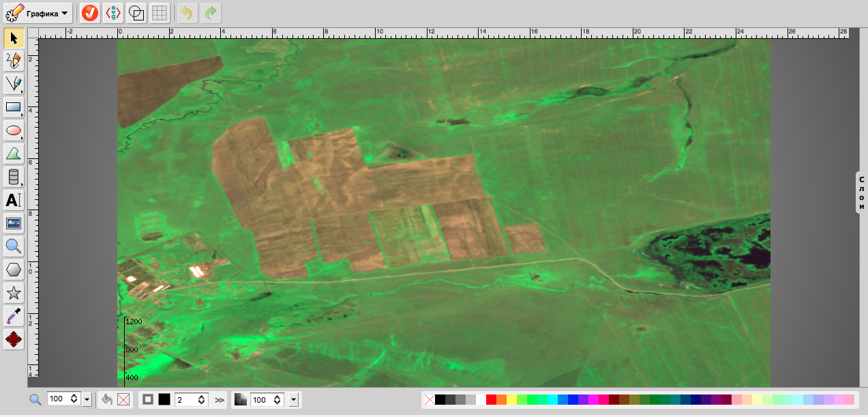The image size is (868, 417).
Task: Toggle the grid display button
Action: tap(160, 13)
